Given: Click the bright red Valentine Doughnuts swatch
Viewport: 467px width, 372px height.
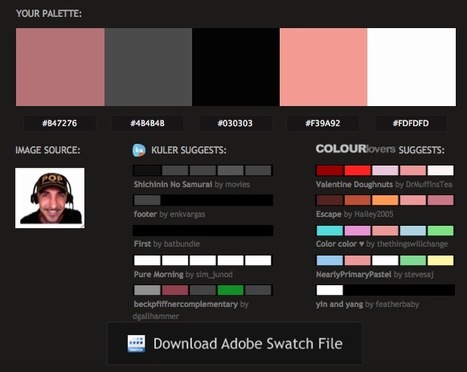Looking at the screenshot, I should 357,170.
